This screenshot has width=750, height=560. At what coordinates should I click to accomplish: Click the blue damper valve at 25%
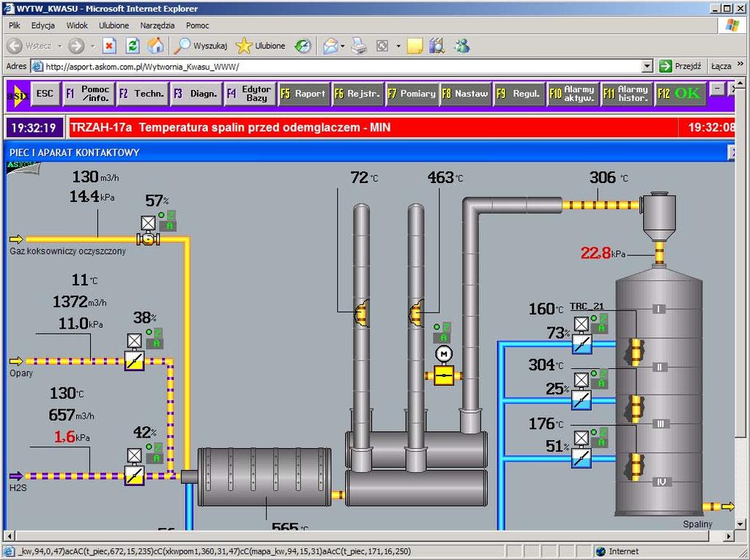click(582, 400)
